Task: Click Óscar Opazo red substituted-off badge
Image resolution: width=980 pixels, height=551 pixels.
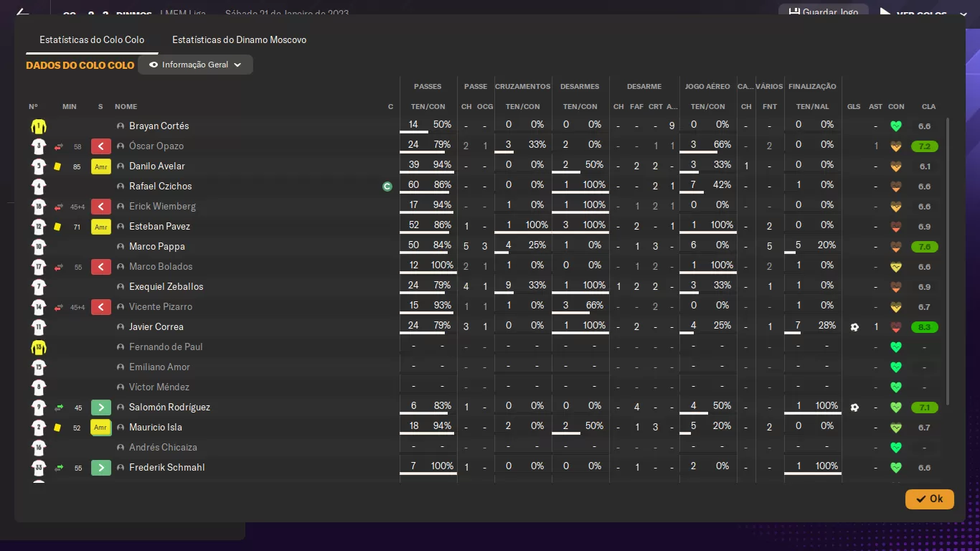Action: (100, 146)
